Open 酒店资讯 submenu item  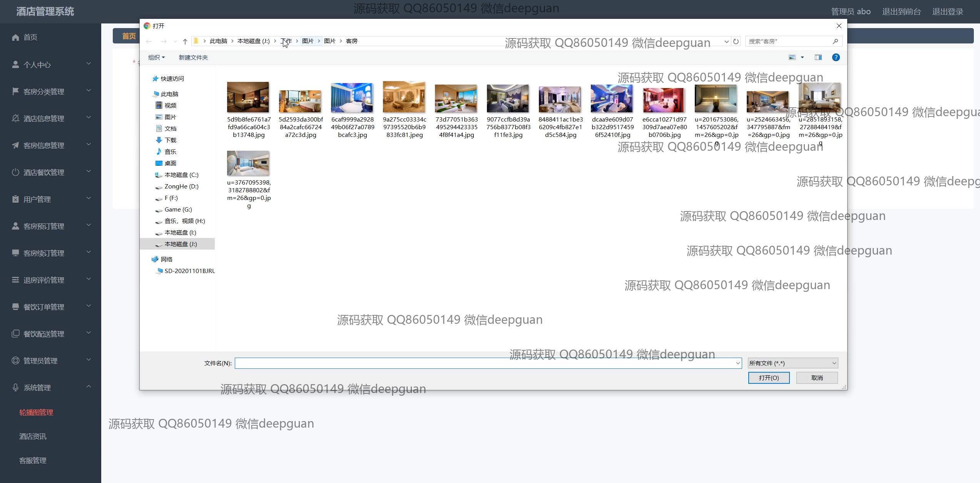point(33,436)
